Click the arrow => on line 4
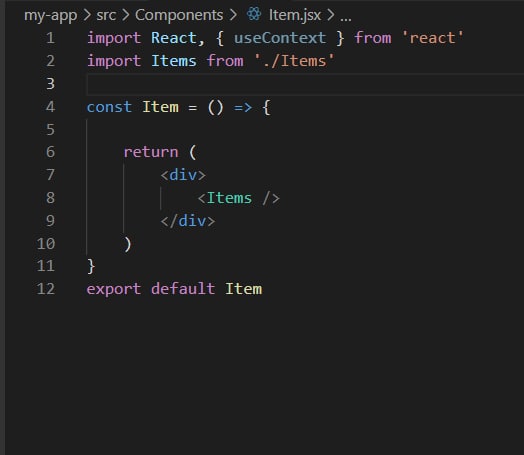524x455 pixels. [243, 108]
